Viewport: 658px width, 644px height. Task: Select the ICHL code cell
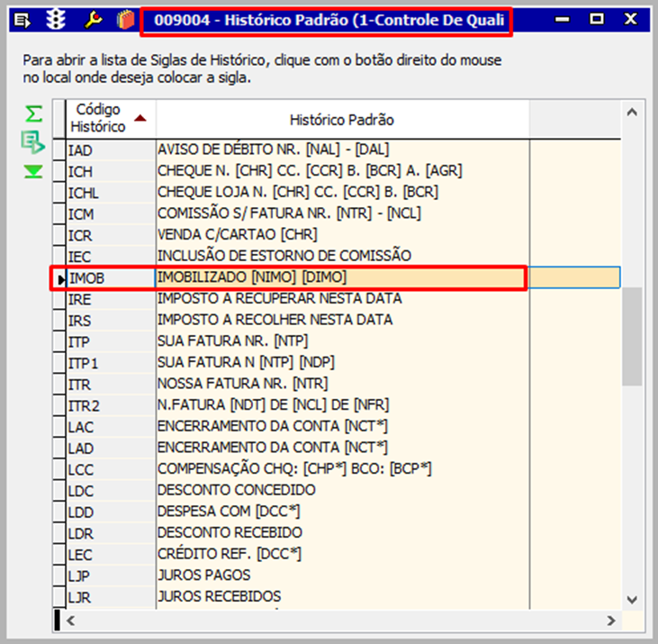pos(111,192)
